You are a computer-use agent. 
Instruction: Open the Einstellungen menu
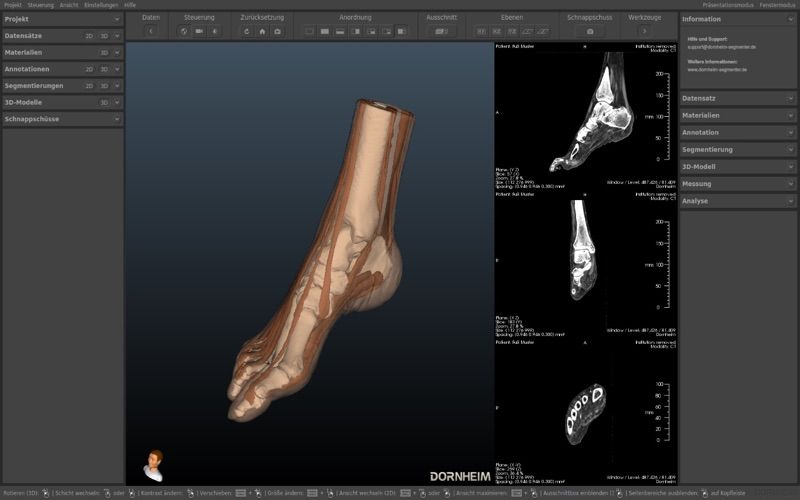[101, 5]
